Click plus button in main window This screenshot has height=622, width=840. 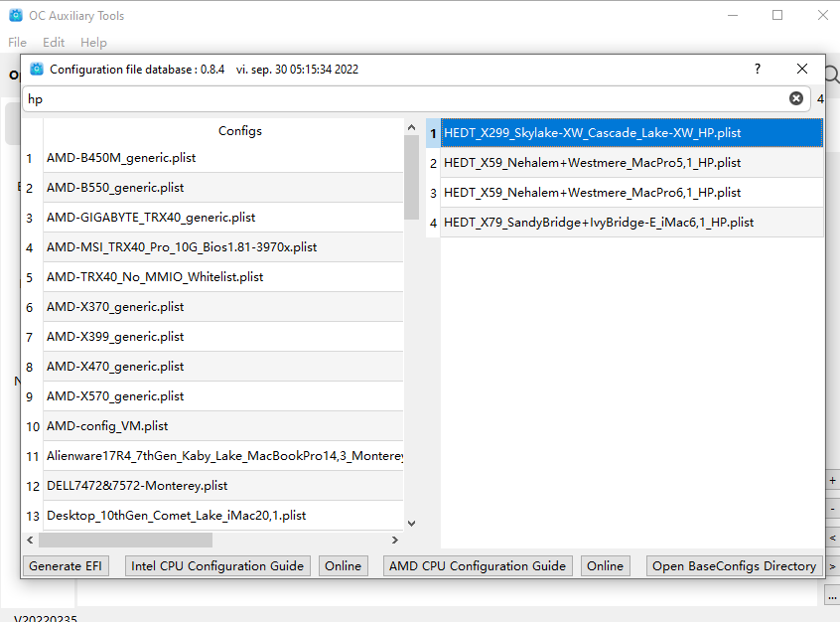pyautogui.click(x=832, y=481)
